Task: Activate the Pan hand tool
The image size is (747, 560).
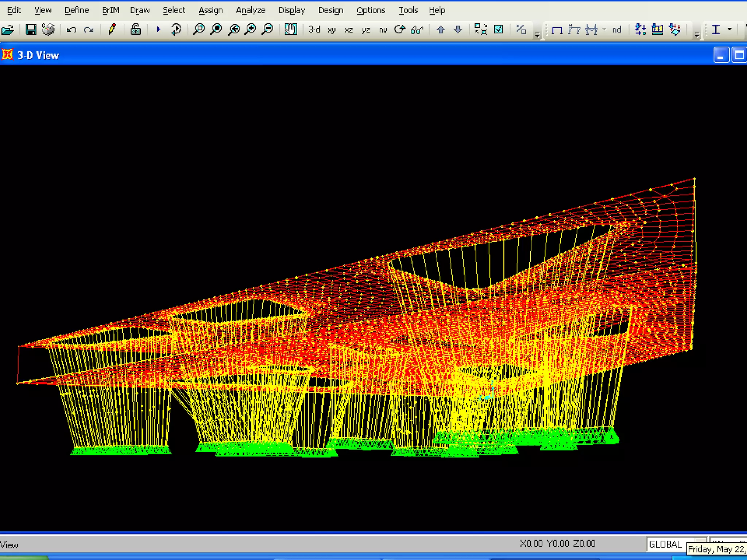Action: coord(291,30)
